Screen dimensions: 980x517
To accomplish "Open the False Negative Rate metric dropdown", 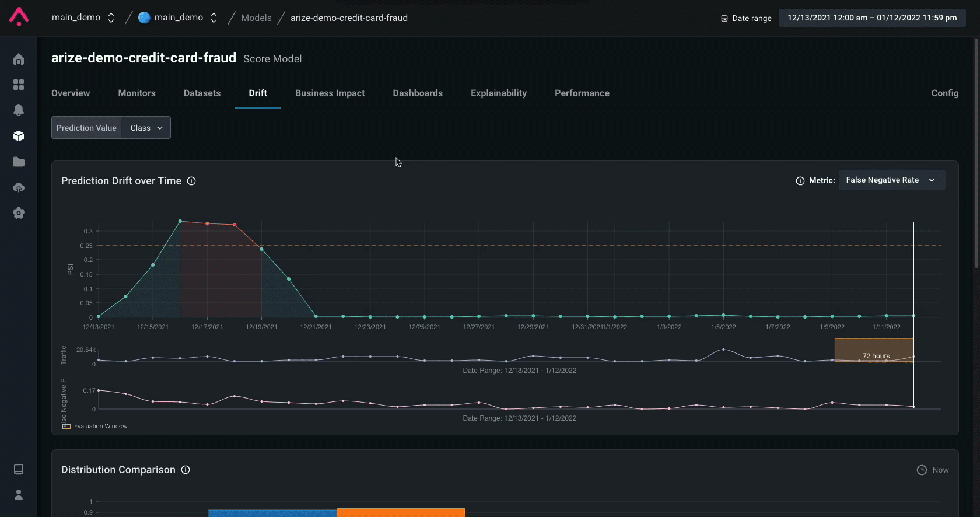I will 892,180.
